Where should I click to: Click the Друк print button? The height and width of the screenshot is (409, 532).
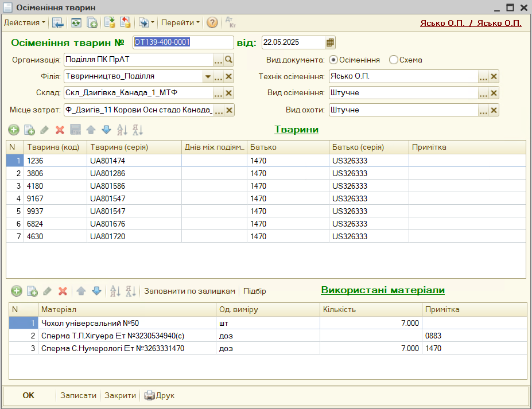point(159,395)
